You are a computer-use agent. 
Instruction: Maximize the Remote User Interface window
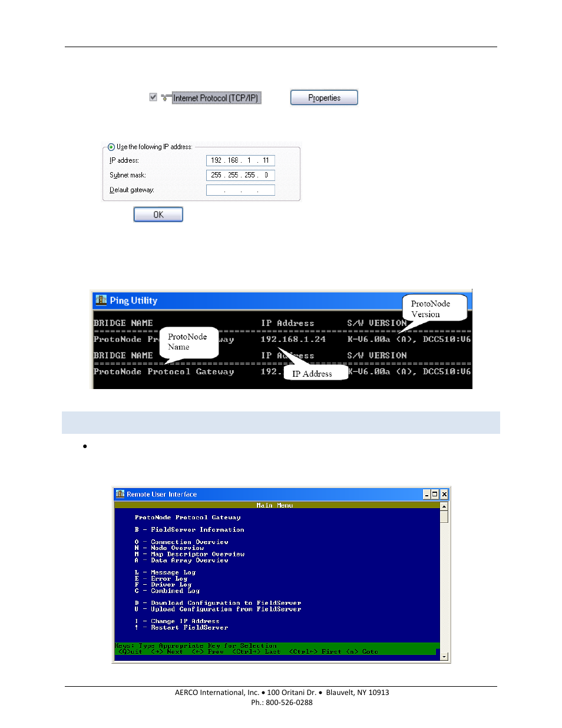coord(435,495)
